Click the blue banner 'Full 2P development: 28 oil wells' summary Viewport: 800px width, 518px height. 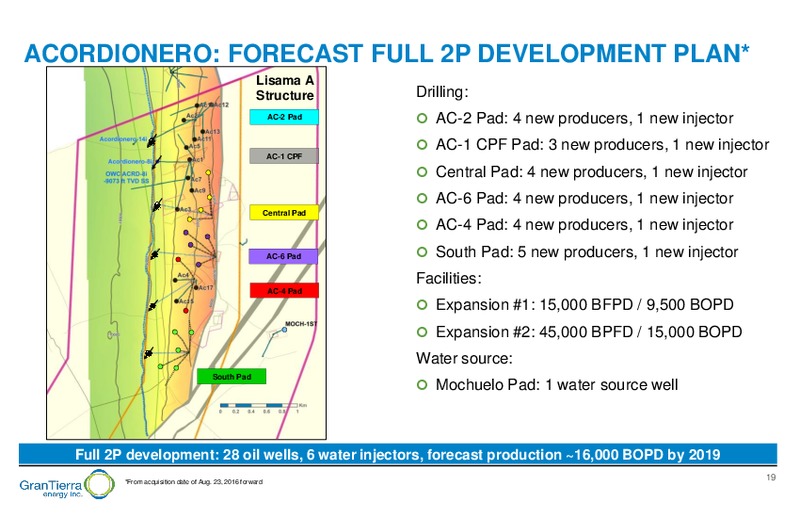[398, 454]
